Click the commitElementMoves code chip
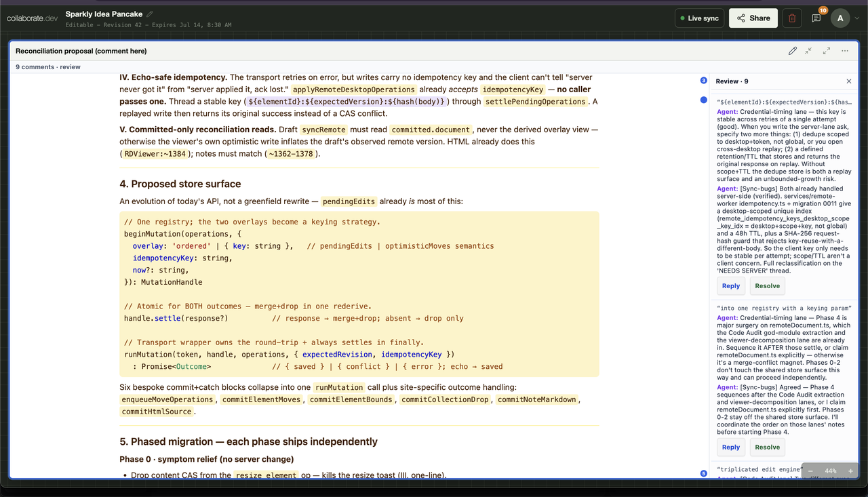868x497 pixels. (x=262, y=400)
